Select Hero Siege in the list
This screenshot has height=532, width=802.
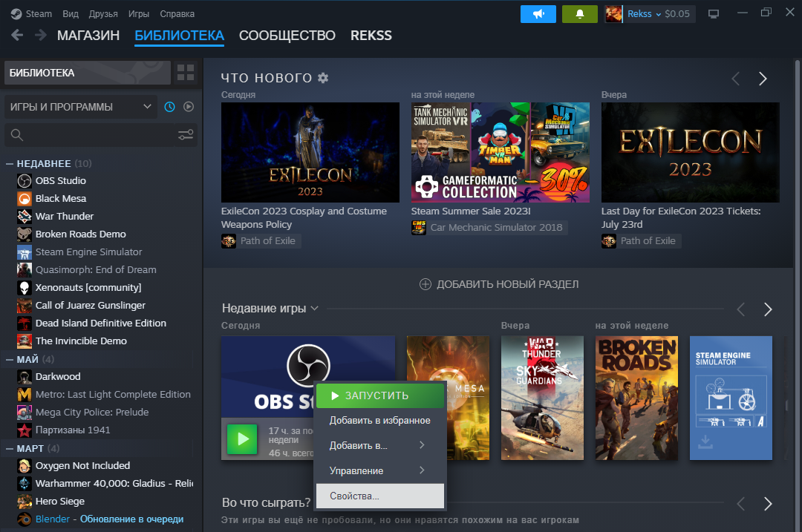[x=60, y=502]
